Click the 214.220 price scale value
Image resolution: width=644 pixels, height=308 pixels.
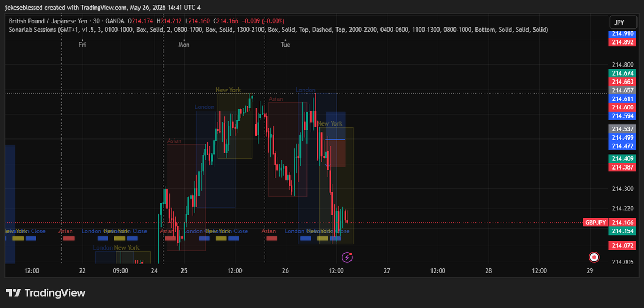(623, 208)
